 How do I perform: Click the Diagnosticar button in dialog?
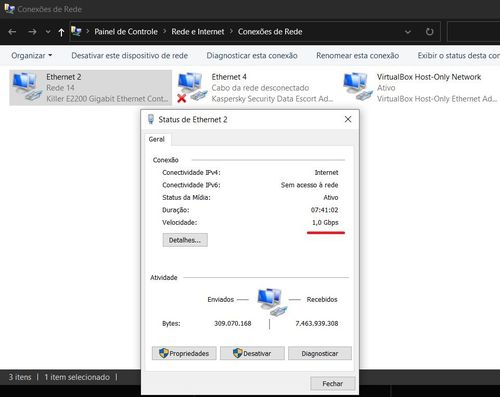point(320,353)
